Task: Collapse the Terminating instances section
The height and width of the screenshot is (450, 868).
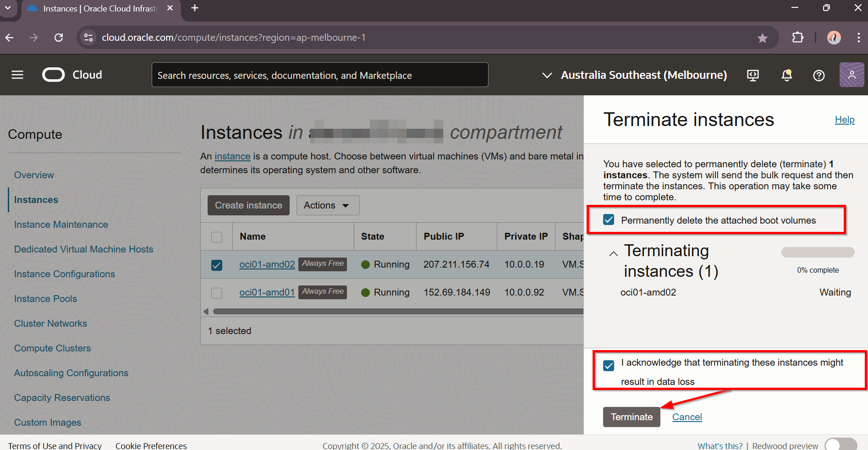Action: (x=613, y=254)
